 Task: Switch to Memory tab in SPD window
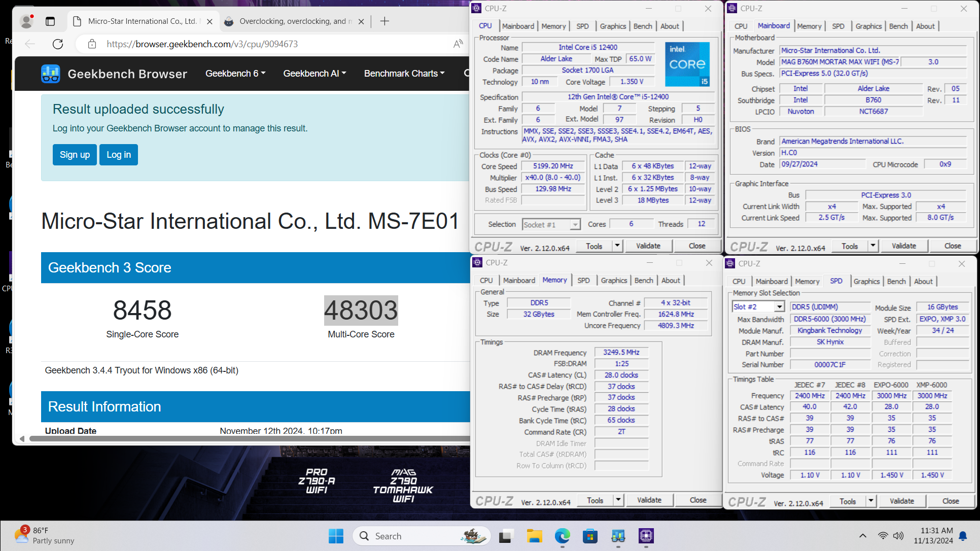pyautogui.click(x=807, y=281)
